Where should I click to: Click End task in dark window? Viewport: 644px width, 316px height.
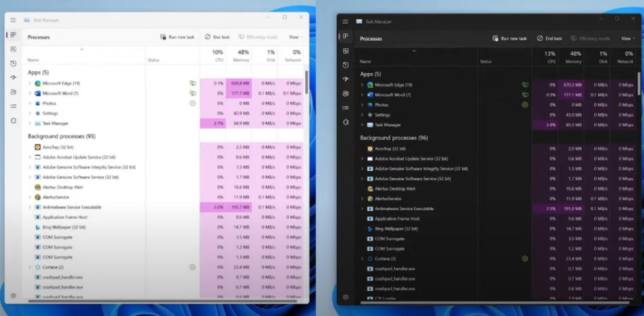[549, 39]
